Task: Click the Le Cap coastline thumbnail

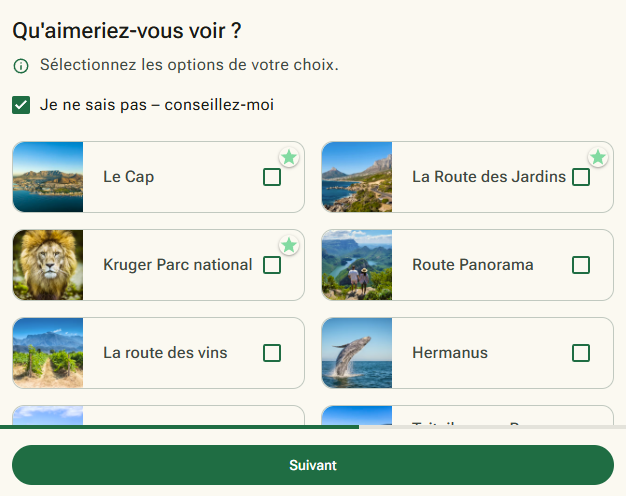Action: click(x=48, y=177)
